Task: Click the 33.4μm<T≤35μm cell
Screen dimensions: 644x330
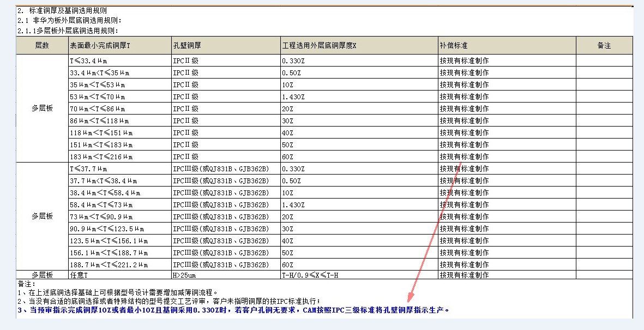Action: pyautogui.click(x=120, y=73)
